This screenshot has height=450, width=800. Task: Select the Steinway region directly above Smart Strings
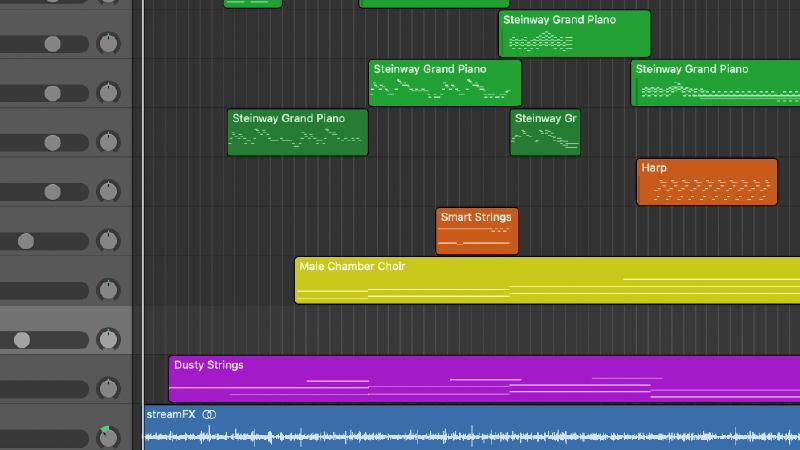tap(445, 83)
